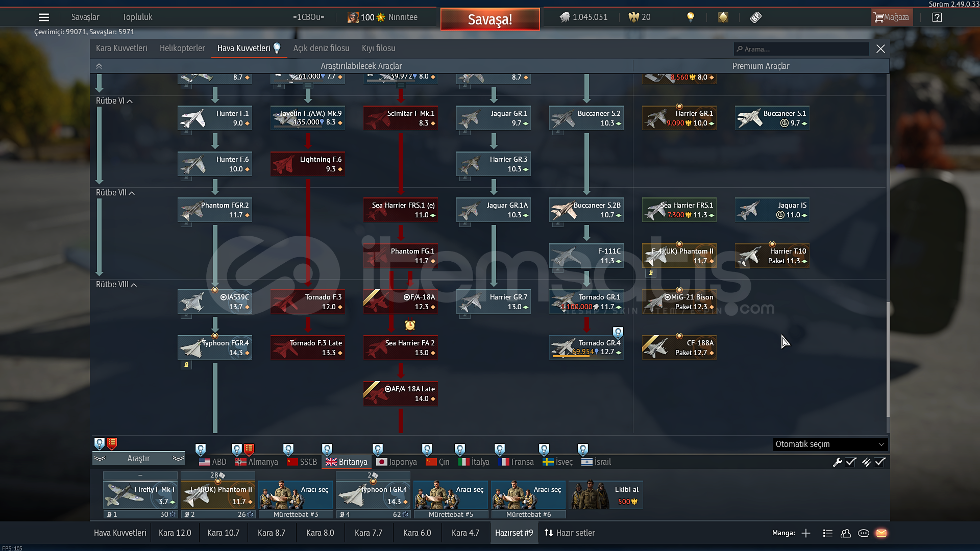Focus the Arama search field
This screenshot has height=551, width=980.
801,49
